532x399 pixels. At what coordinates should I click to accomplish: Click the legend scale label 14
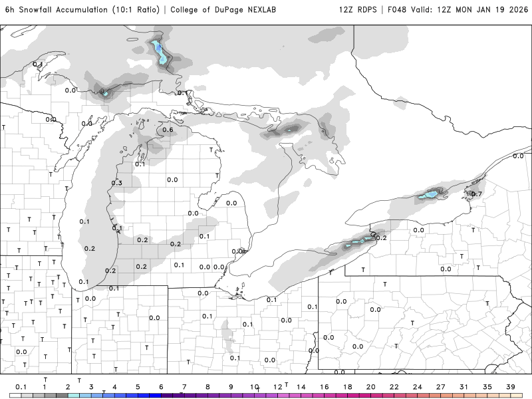[301, 387]
